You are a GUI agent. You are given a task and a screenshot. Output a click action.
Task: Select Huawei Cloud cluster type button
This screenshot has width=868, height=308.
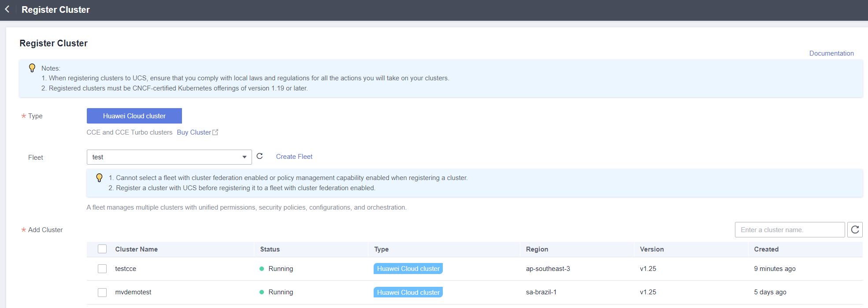tap(134, 116)
